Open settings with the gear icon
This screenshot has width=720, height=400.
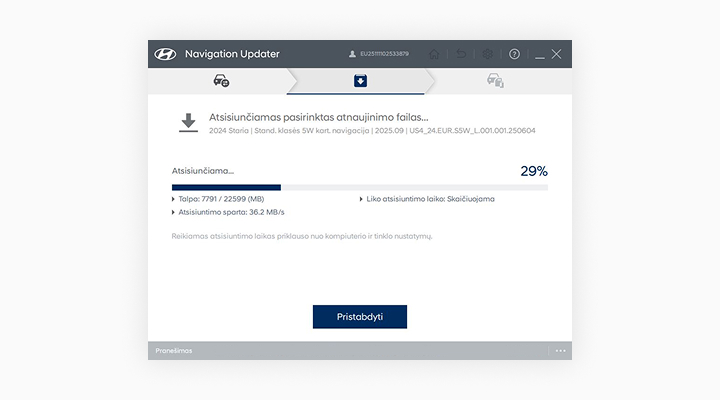[488, 54]
